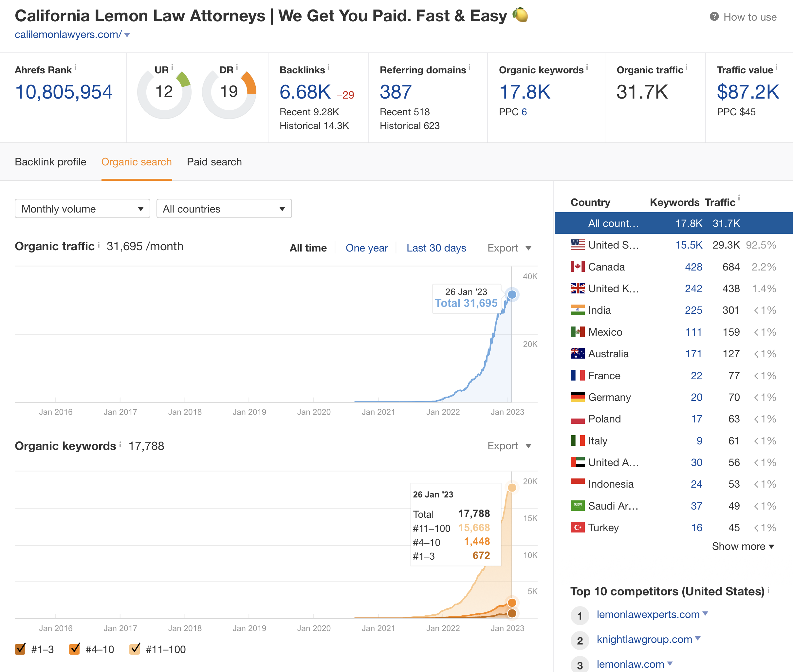Disable the #4–10 positions checkbox

coord(75,649)
